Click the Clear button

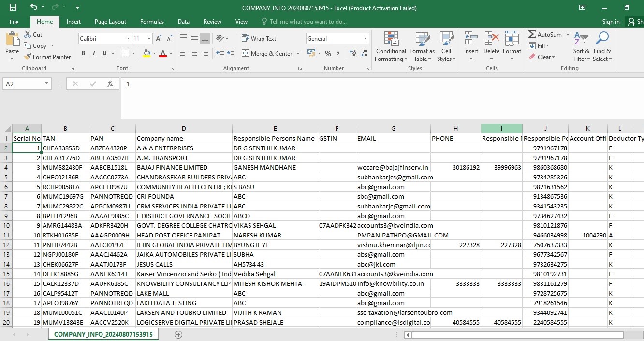[x=542, y=57]
